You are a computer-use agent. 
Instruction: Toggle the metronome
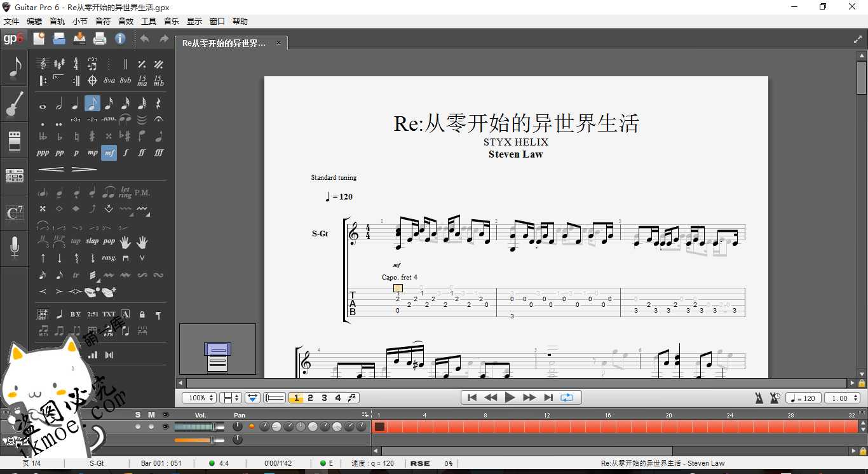(x=759, y=398)
